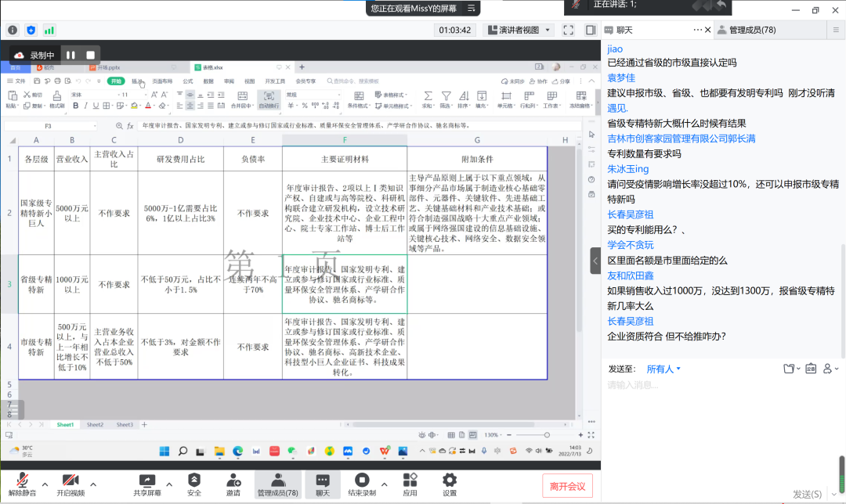
Task: Click the blue security shield icon
Action: coord(31,31)
